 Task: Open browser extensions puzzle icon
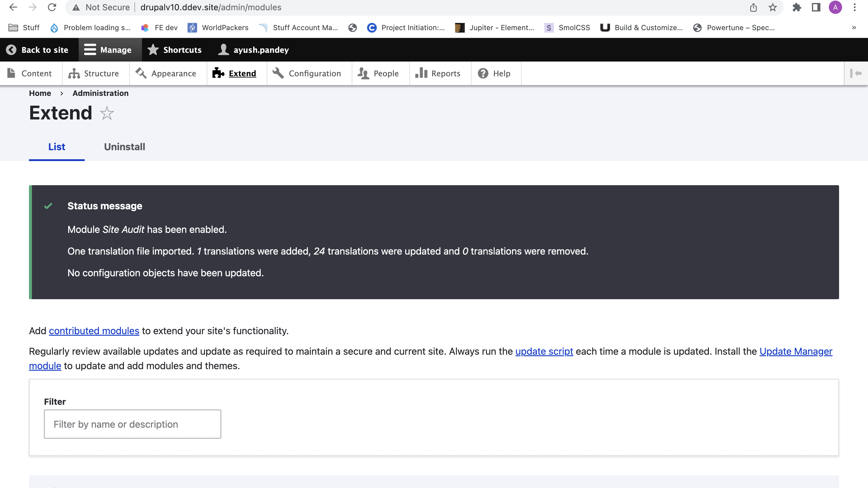(x=797, y=8)
